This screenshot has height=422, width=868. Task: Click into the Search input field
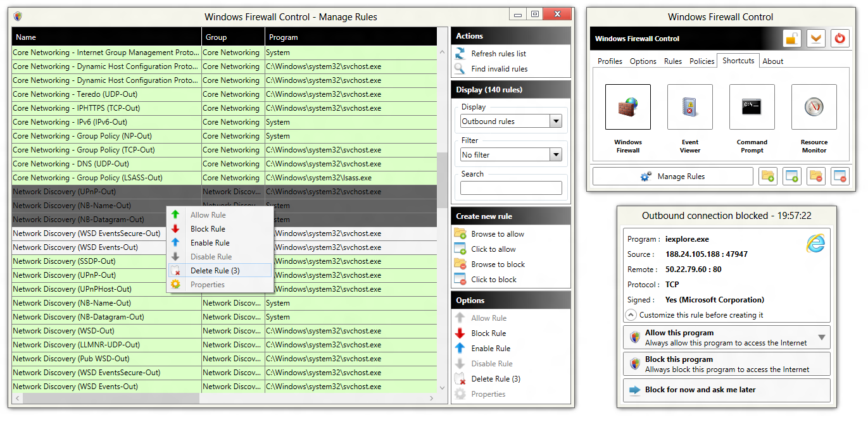tap(511, 188)
